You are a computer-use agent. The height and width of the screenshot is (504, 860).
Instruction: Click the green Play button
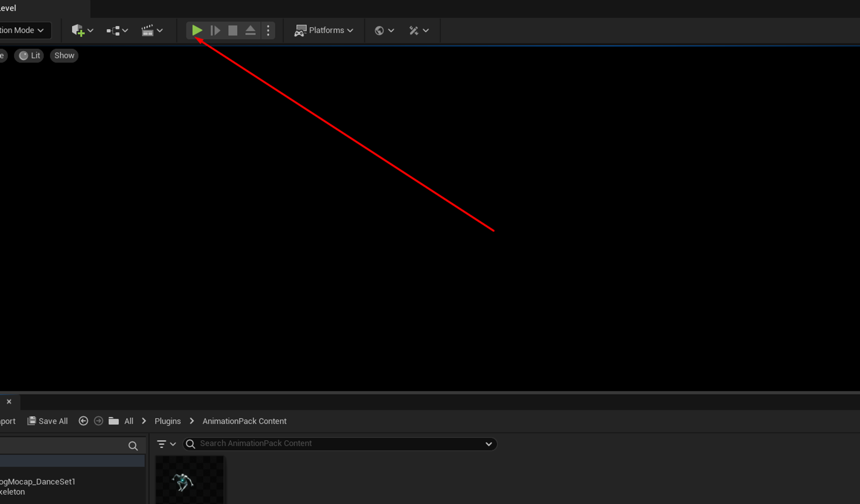coord(197,30)
